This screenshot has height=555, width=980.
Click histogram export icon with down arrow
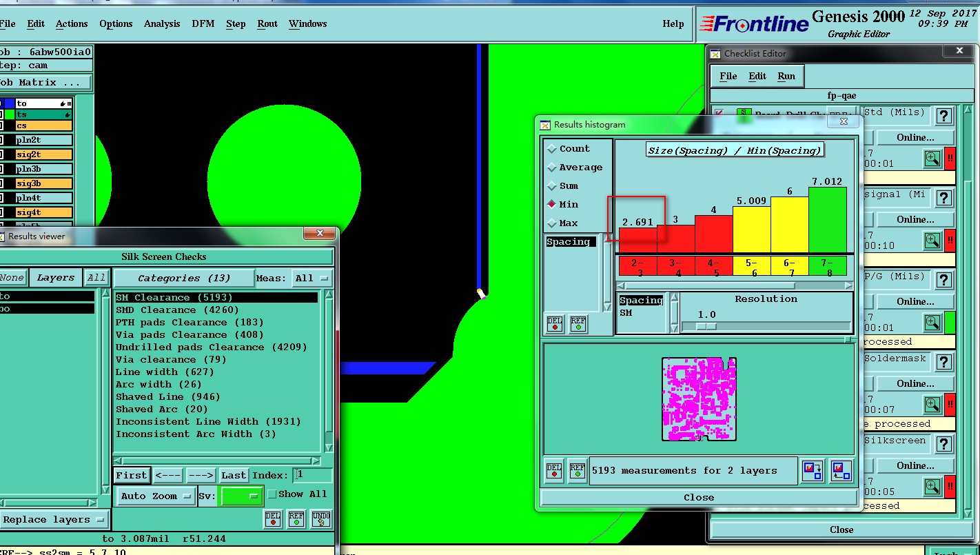coord(813,471)
